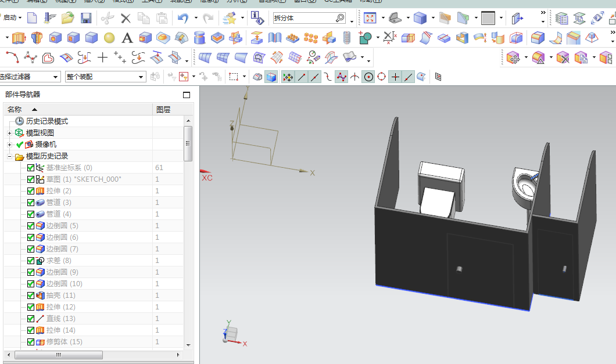Create a new file with the New icon
This screenshot has width=616, height=364.
pos(32,18)
